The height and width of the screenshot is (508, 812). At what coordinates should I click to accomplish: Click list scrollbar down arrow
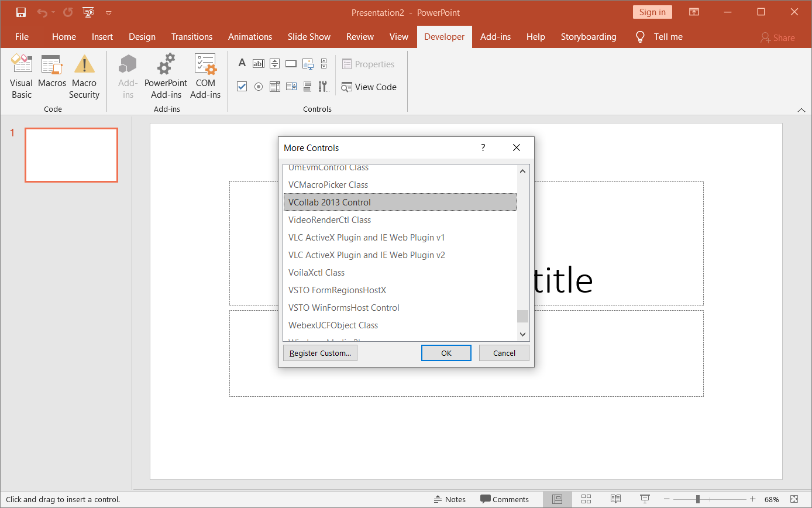(523, 335)
